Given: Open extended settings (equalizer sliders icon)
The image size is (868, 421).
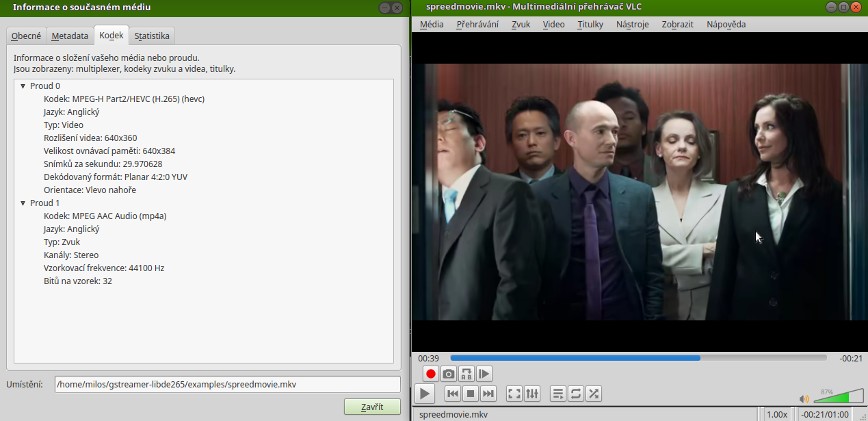Looking at the screenshot, I should click(532, 394).
